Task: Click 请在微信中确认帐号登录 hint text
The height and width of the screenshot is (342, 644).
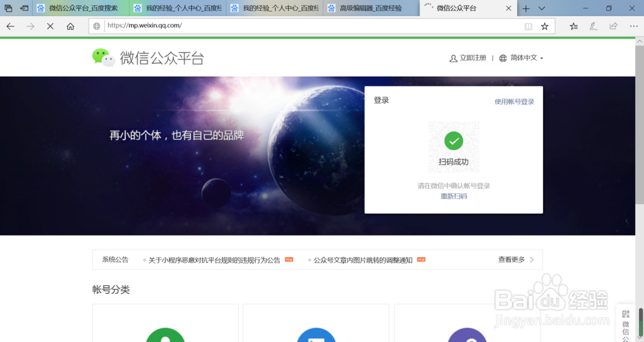Action: tap(454, 186)
